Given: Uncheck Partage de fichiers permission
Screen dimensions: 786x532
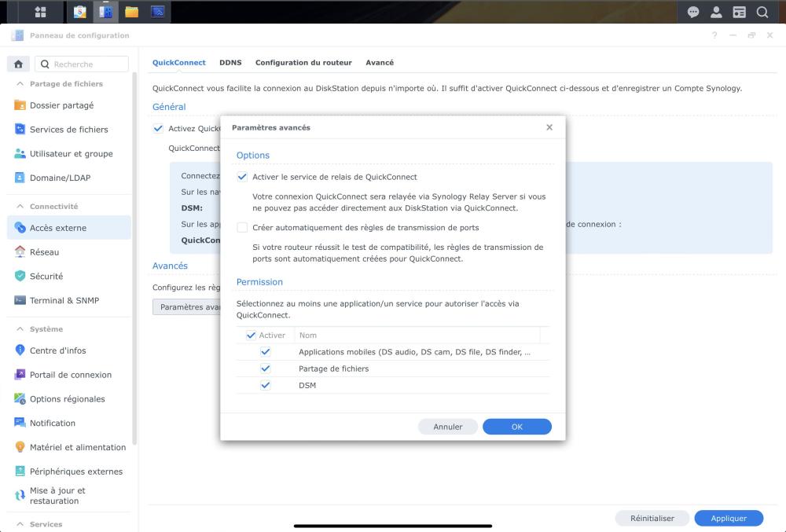Looking at the screenshot, I should pos(265,369).
